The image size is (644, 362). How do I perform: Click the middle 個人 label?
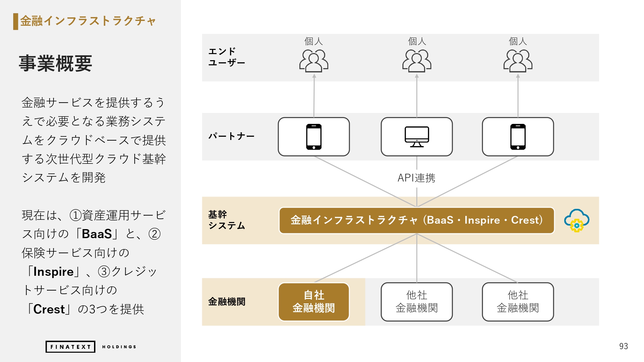pos(417,41)
